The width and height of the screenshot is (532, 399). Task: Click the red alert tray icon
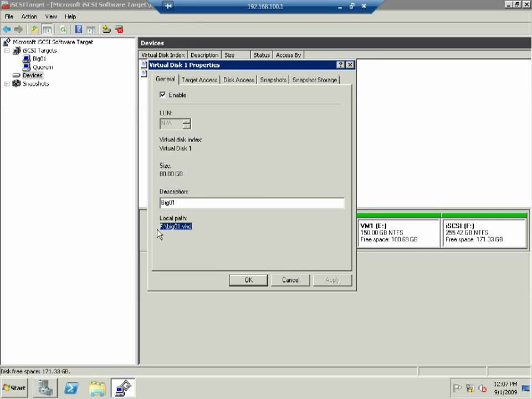483,388
